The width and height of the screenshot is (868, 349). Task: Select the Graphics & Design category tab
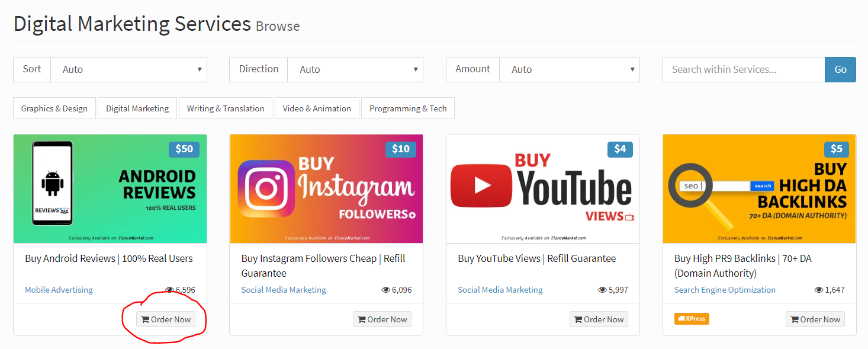pyautogui.click(x=54, y=108)
